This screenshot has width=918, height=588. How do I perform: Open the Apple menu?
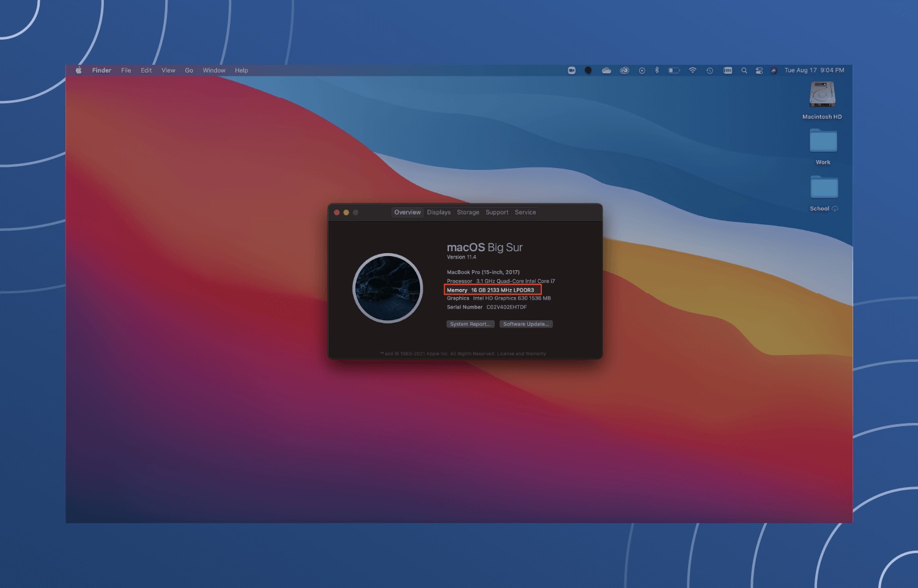tap(78, 70)
